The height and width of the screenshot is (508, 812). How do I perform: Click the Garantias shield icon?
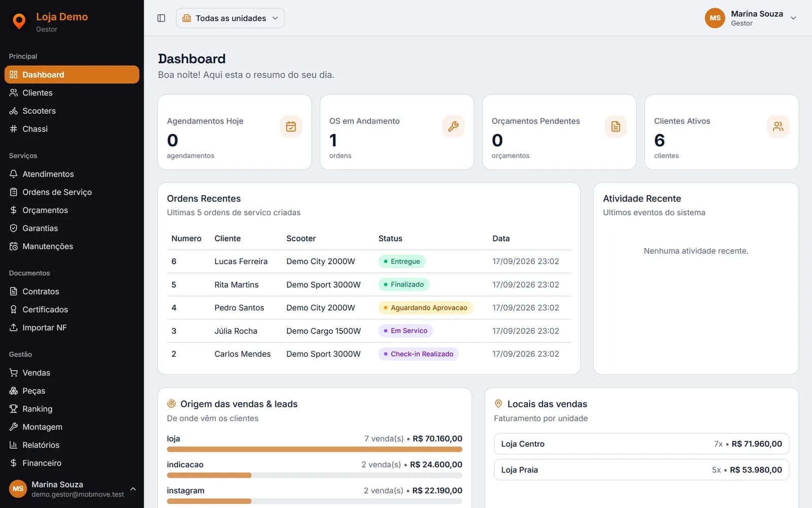tap(14, 228)
